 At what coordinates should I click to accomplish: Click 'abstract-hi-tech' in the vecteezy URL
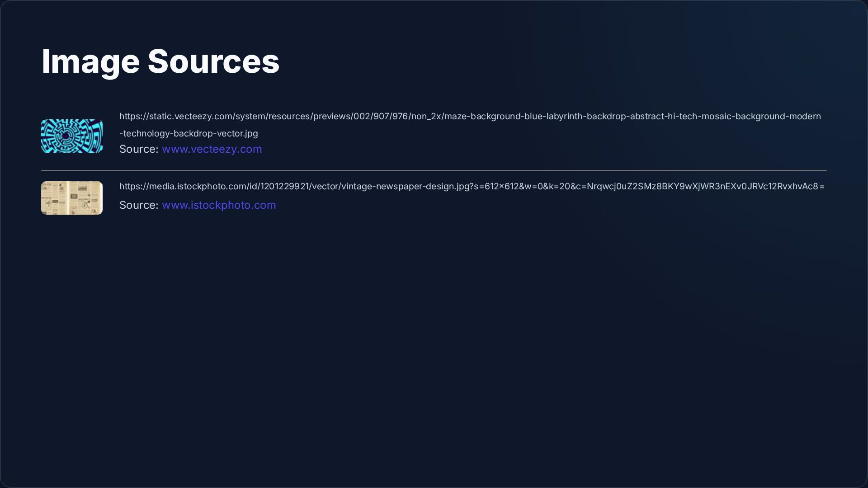(663, 116)
